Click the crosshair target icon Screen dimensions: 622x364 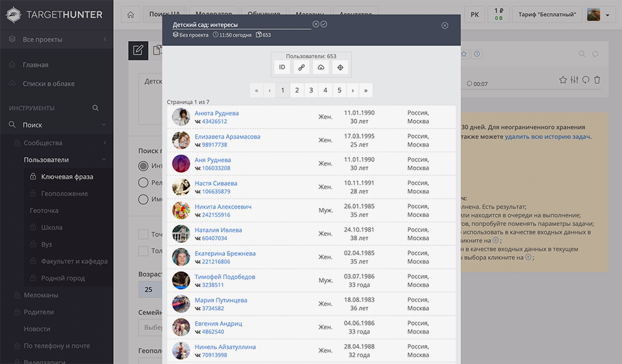click(340, 67)
